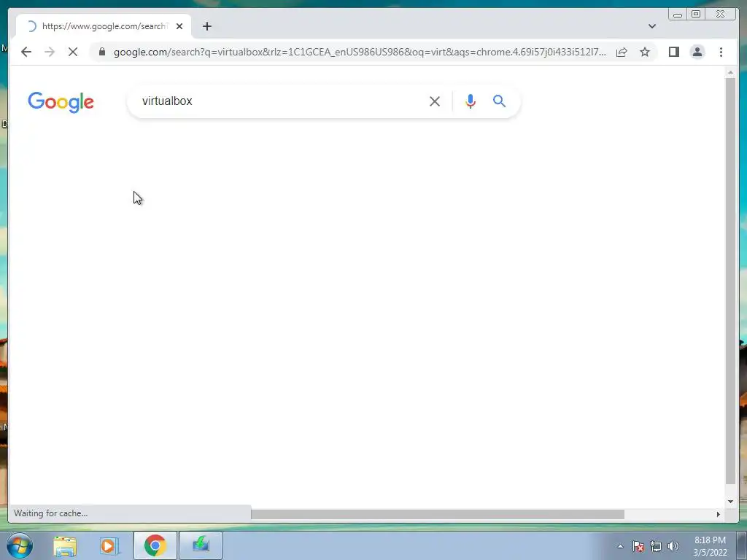
Task: Click the scroll-down arrow
Action: pos(730,501)
